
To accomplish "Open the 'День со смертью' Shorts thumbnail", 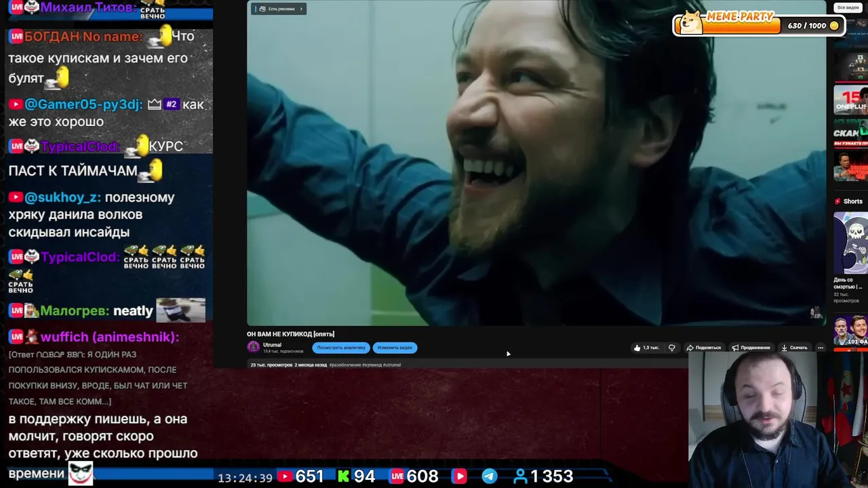I will [x=850, y=243].
